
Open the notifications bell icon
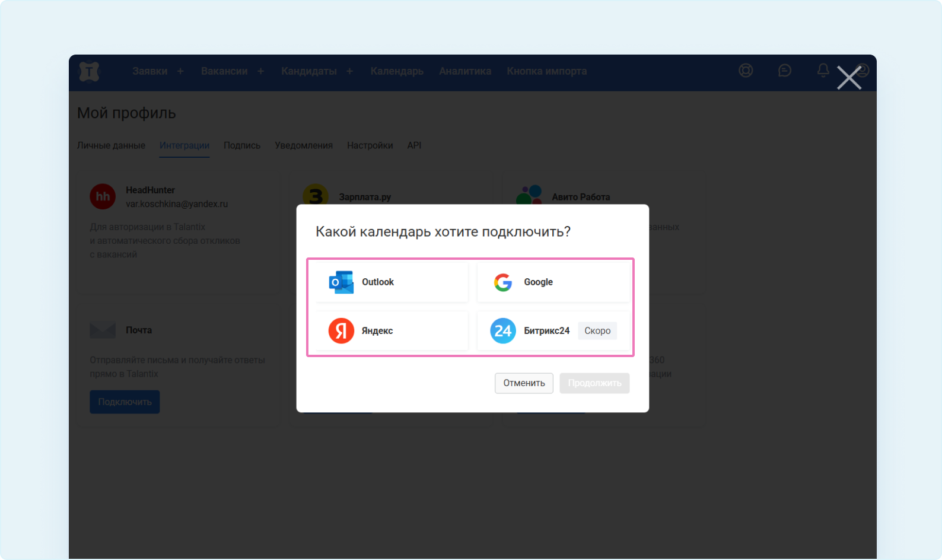tap(823, 71)
